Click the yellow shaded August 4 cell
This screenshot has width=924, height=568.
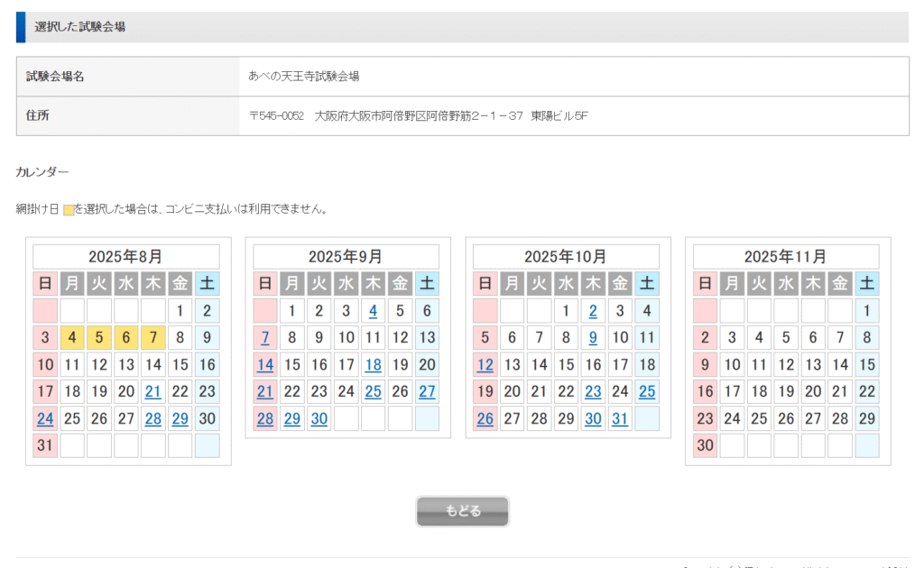(x=72, y=338)
